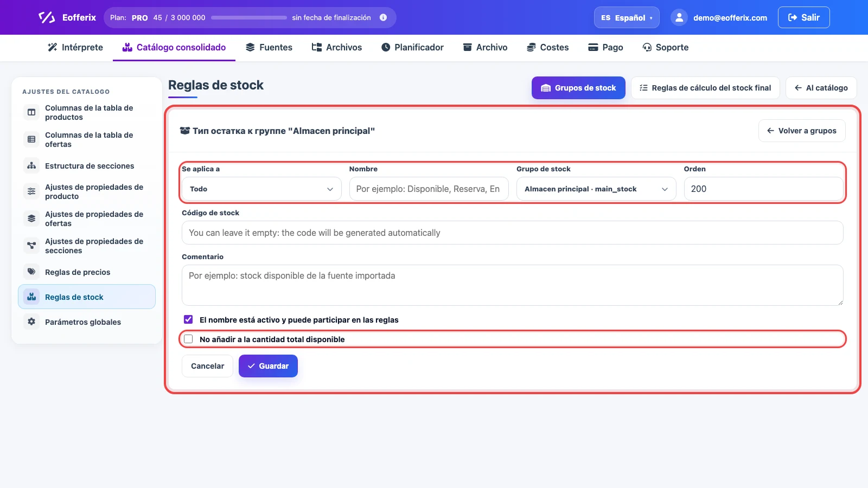Click the plan usage progress bar

(x=249, y=17)
